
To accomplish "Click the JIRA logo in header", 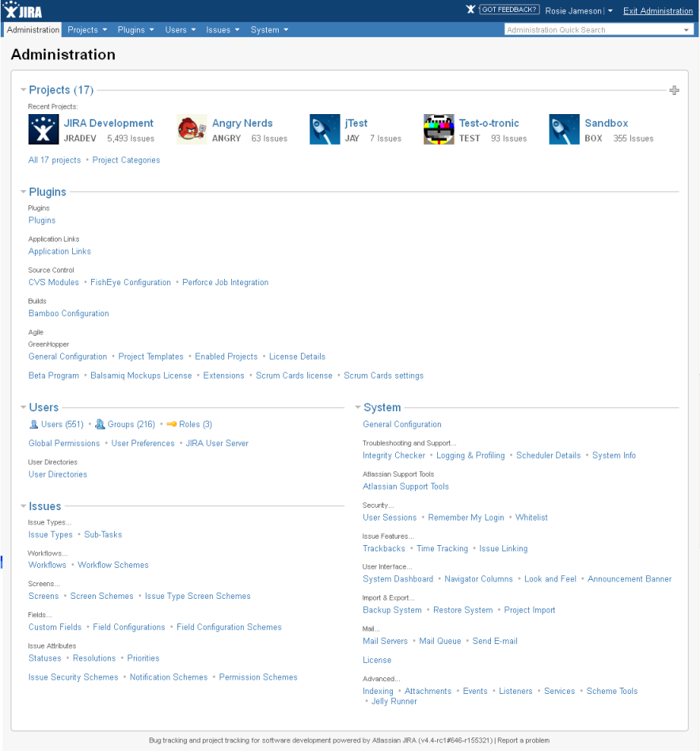I will pos(23,10).
